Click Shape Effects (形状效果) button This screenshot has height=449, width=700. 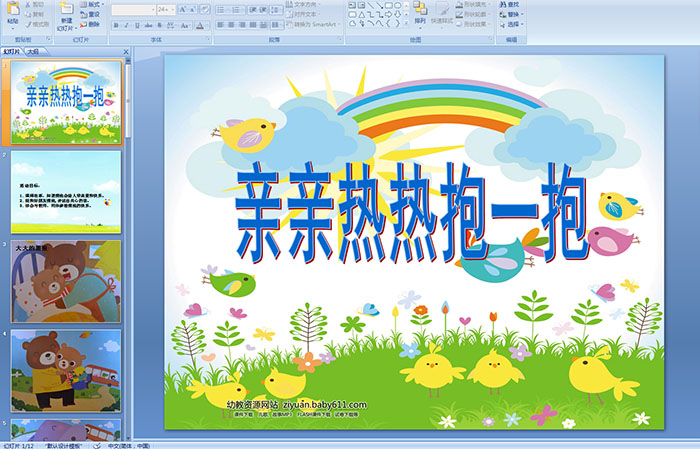[474, 24]
